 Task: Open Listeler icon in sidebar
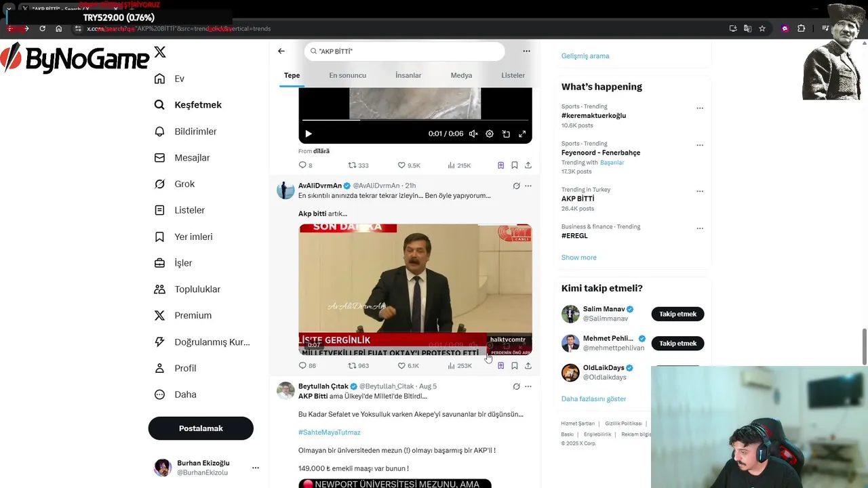tap(159, 210)
